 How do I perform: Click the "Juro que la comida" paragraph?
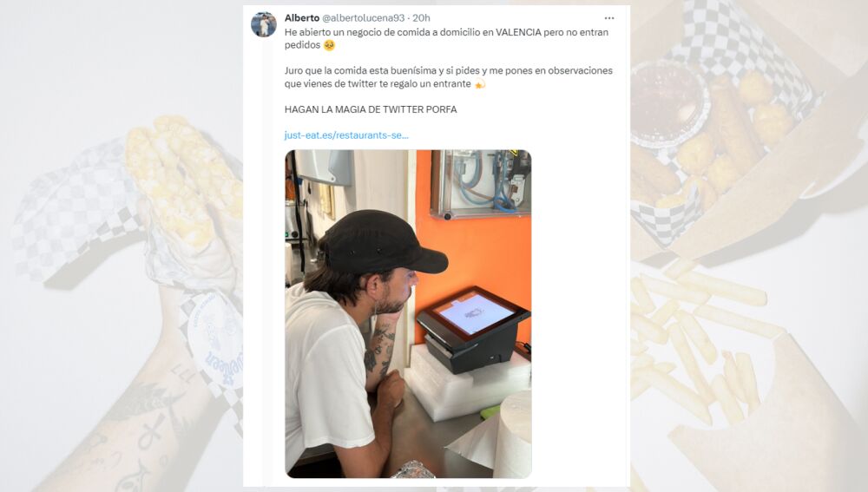click(449, 77)
